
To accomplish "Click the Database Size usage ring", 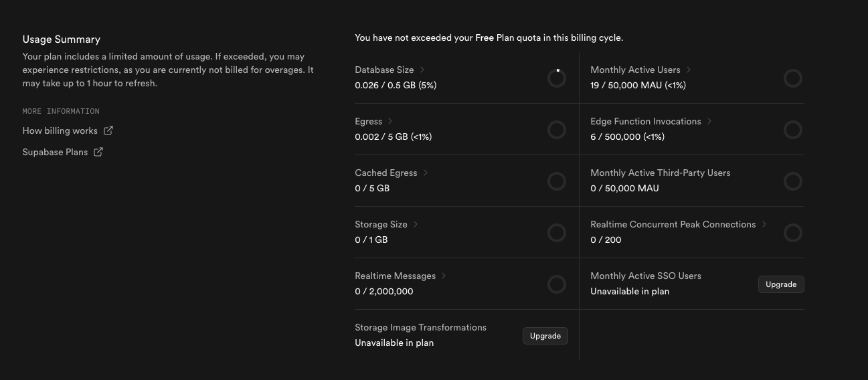I will point(557,78).
